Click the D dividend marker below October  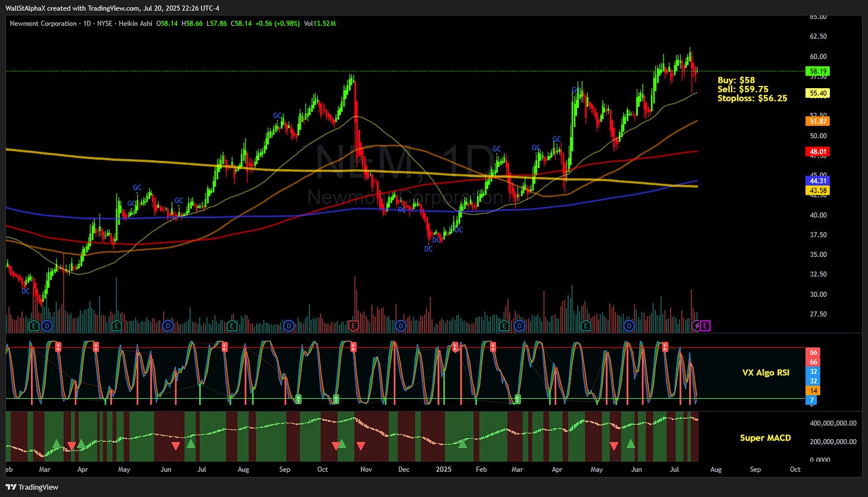pyautogui.click(x=288, y=326)
